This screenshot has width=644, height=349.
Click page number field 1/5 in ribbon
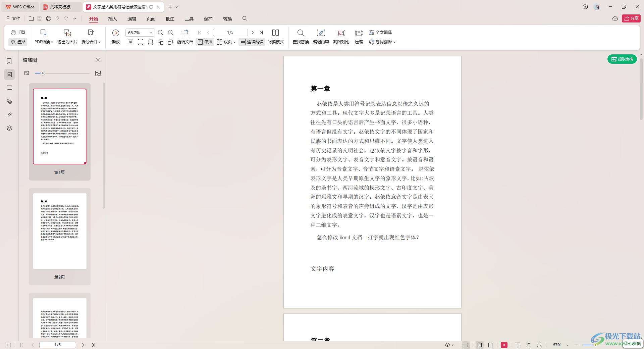coord(230,33)
